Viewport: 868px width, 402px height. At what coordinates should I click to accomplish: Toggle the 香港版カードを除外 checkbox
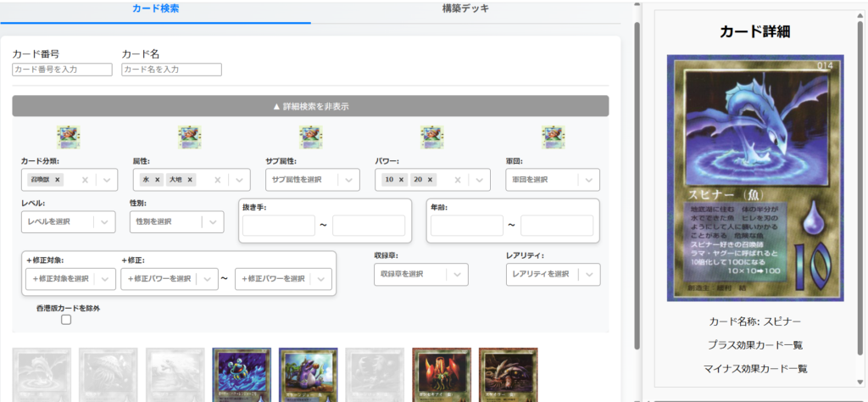(x=66, y=320)
